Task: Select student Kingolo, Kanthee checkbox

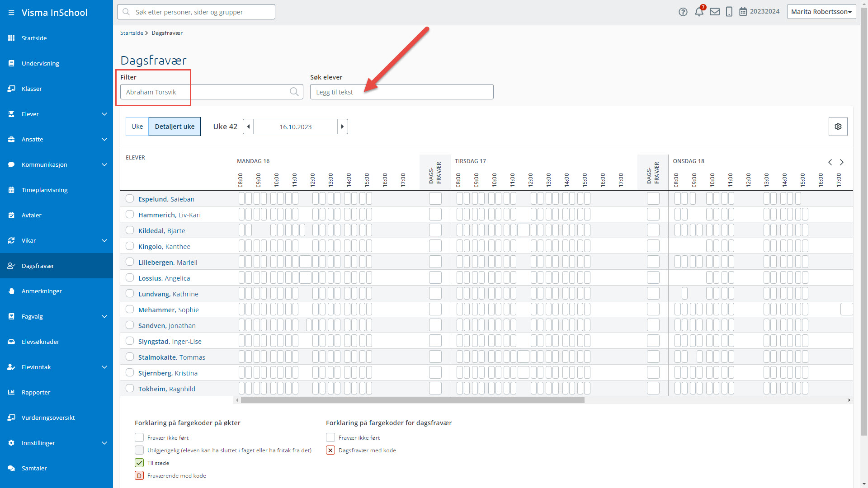Action: tap(130, 246)
